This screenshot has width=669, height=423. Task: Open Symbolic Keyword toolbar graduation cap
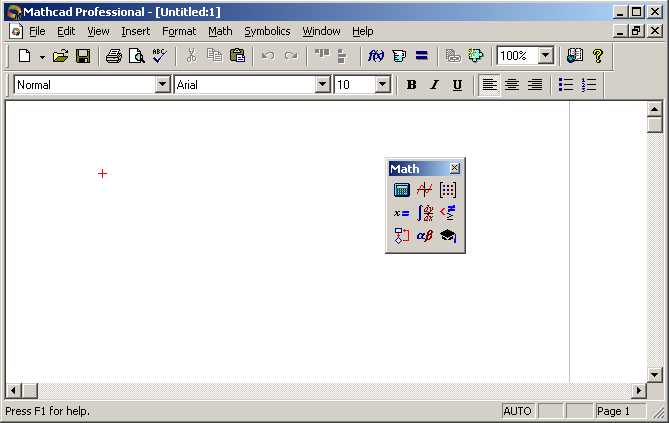tap(448, 236)
